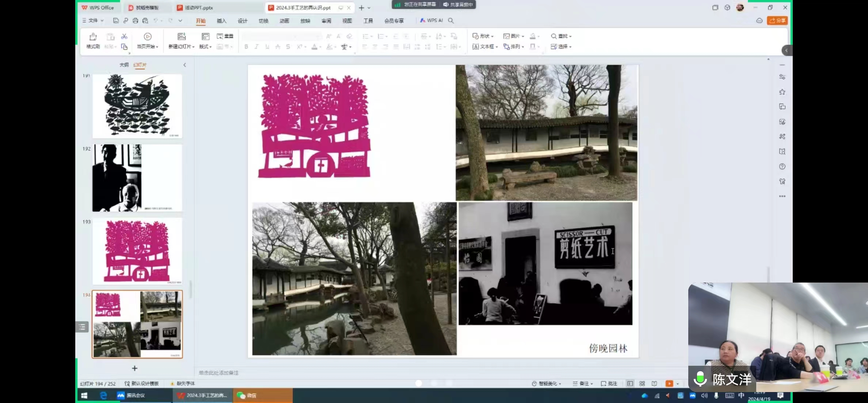Expand the 智能美化 dropdown in status bar
The width and height of the screenshot is (868, 403).
547,384
